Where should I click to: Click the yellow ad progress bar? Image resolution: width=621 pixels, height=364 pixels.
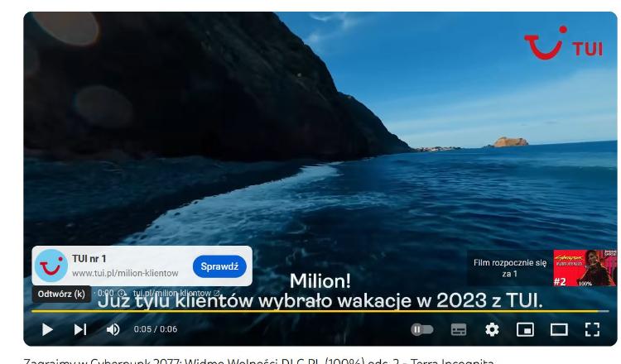pos(320,311)
